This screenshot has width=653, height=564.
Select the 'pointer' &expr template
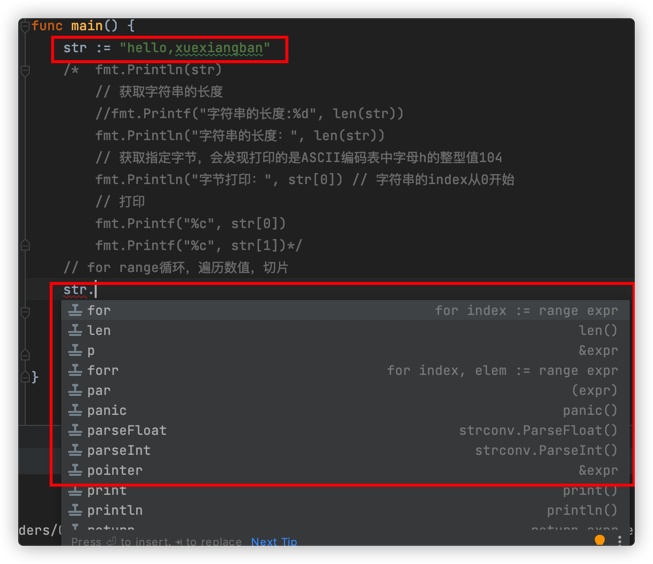(345, 470)
